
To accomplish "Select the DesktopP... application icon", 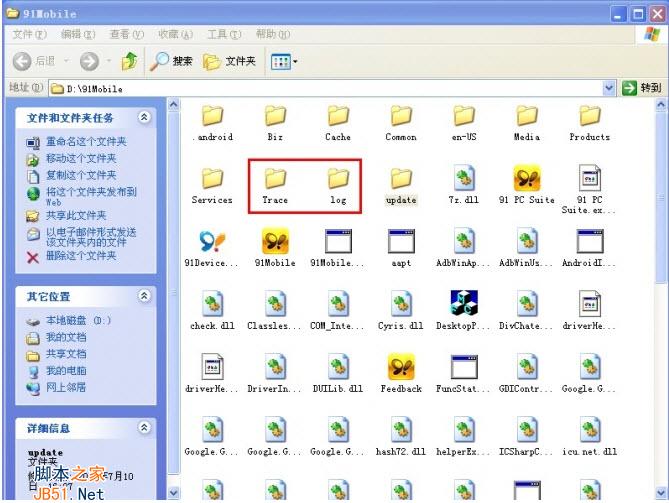I will [463, 311].
